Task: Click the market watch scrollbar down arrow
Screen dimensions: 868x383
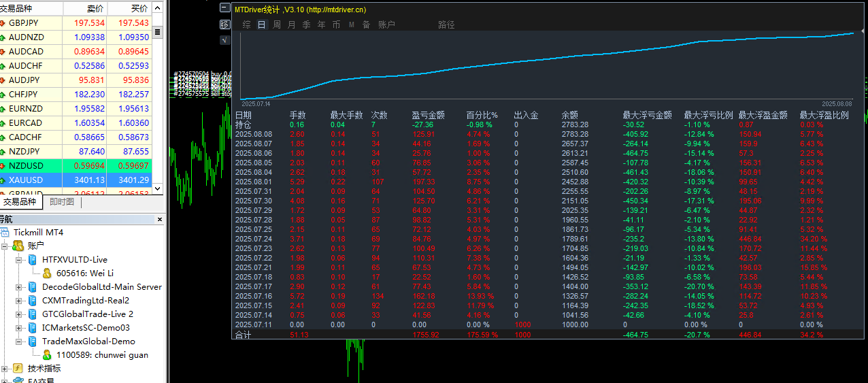Action: coord(158,189)
